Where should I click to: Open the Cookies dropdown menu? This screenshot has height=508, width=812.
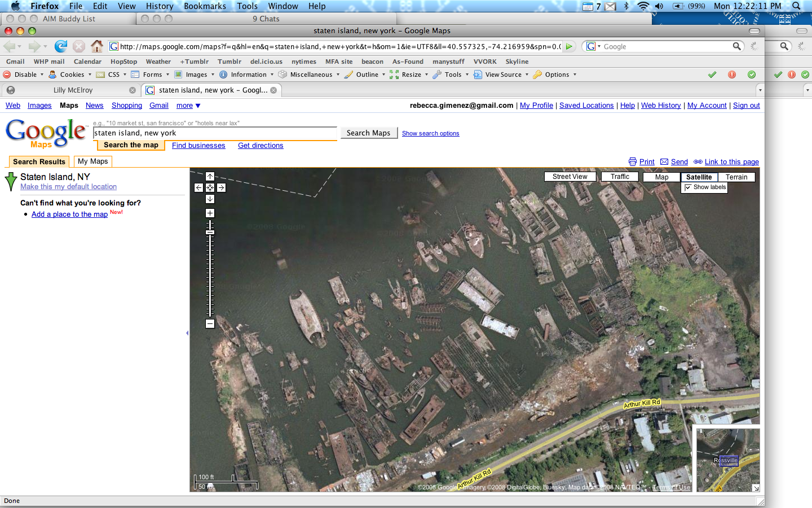(x=70, y=75)
